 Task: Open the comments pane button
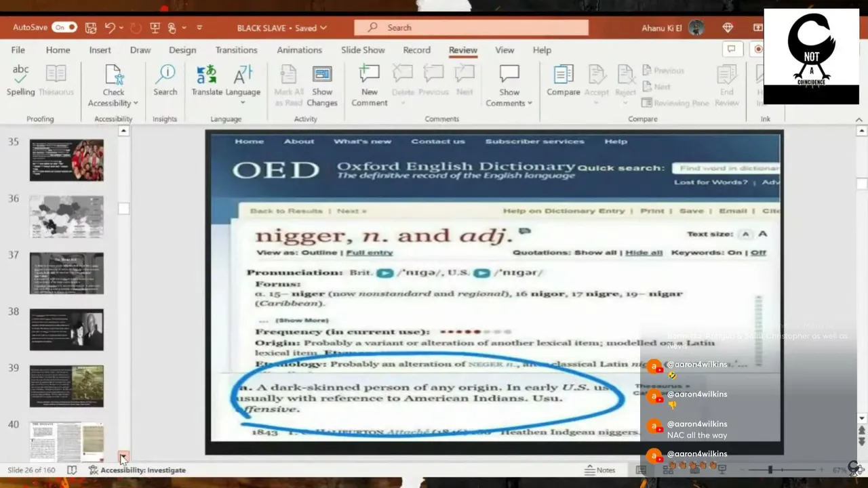731,49
